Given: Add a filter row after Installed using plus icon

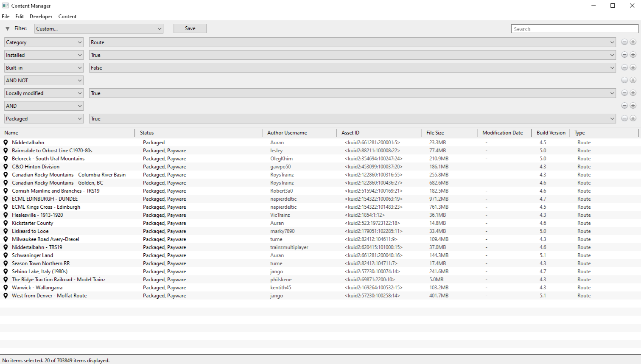Looking at the screenshot, I should pos(633,55).
